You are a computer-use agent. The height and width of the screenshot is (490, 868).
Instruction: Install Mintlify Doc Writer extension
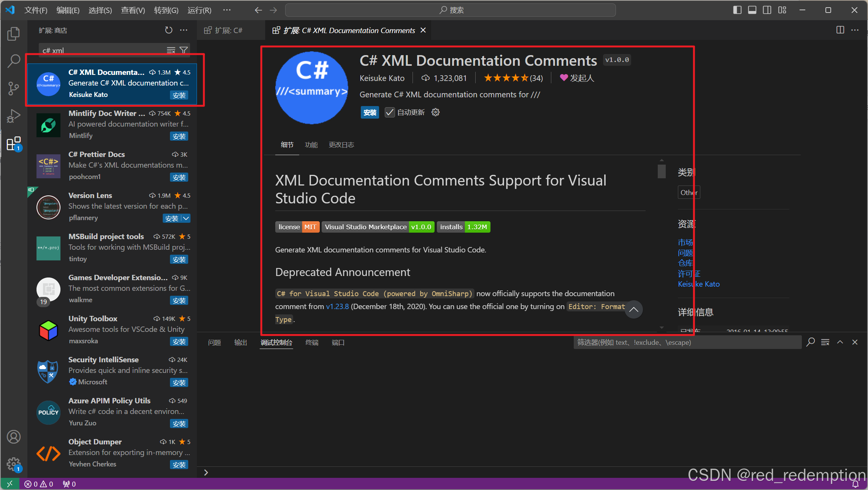179,136
